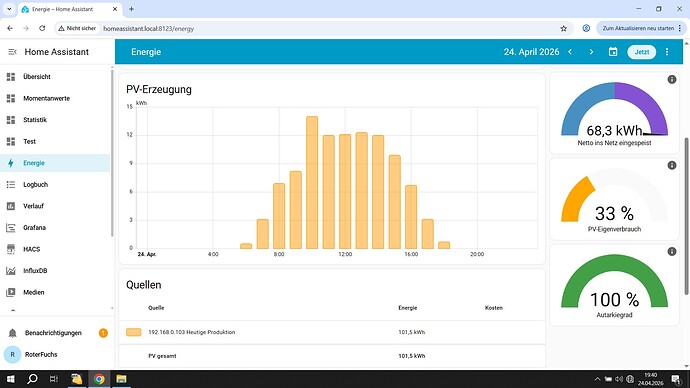The height and width of the screenshot is (388, 690).
Task: Click the Medien player icon
Action: [11, 292]
